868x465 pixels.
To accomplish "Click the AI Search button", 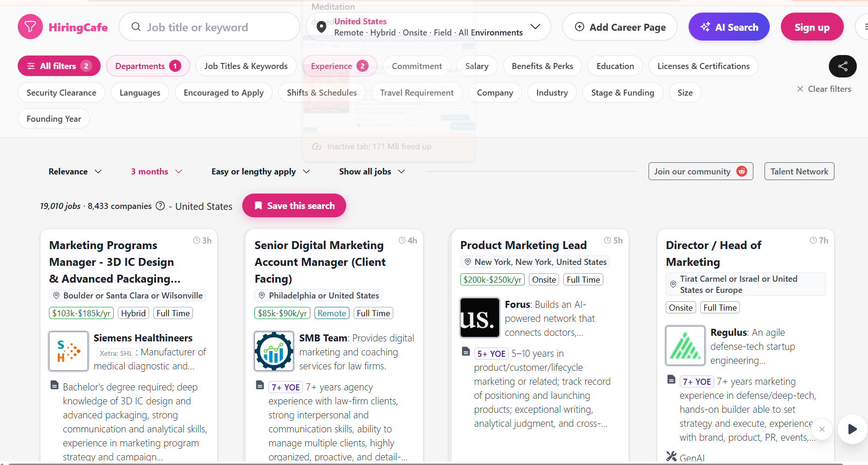I will pos(729,27).
